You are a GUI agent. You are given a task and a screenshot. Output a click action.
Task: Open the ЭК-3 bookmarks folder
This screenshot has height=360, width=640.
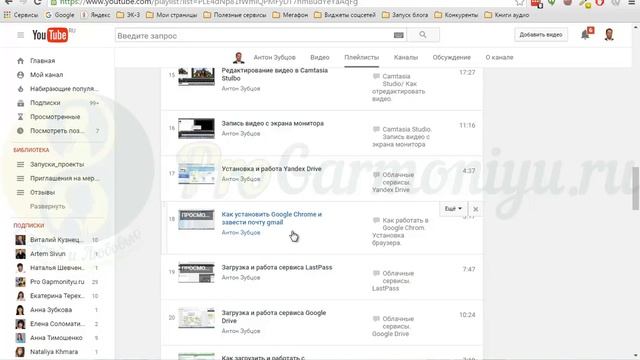click(128, 15)
